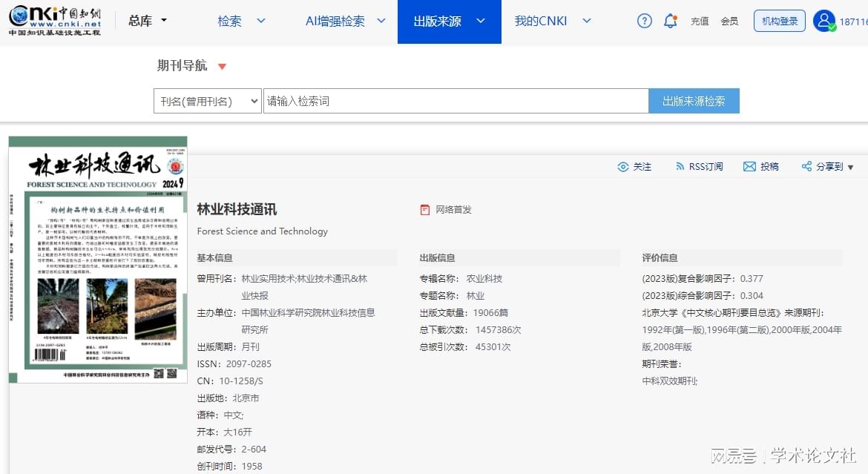Click the 中科双效期刊 honor text
The width and height of the screenshot is (868, 474).
point(670,381)
